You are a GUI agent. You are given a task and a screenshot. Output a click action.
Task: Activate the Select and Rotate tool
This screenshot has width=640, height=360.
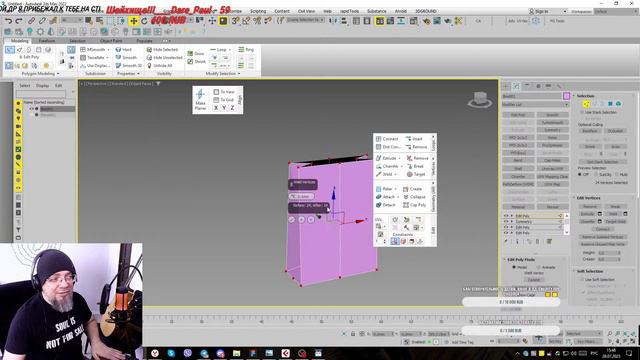tap(144, 21)
